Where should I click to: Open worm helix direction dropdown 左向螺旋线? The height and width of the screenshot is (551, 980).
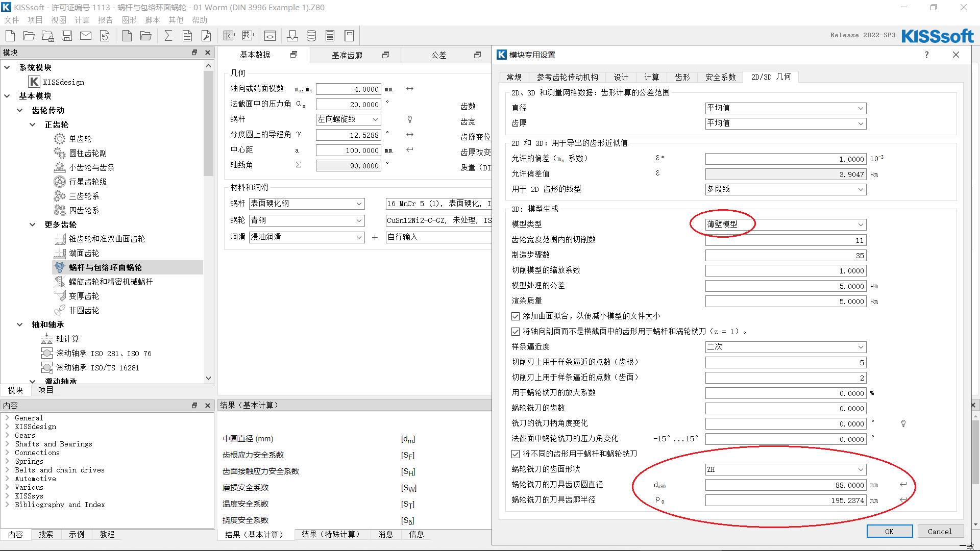[x=349, y=119]
